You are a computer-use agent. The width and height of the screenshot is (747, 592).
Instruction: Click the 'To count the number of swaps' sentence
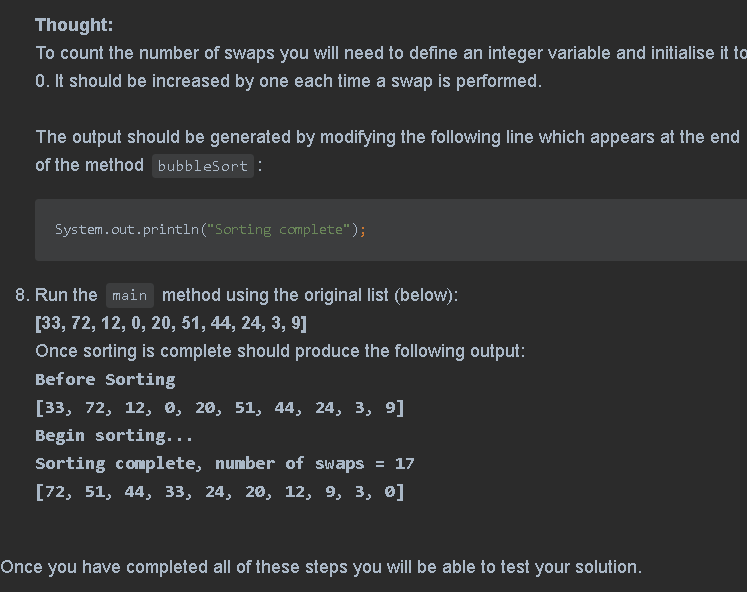click(391, 67)
